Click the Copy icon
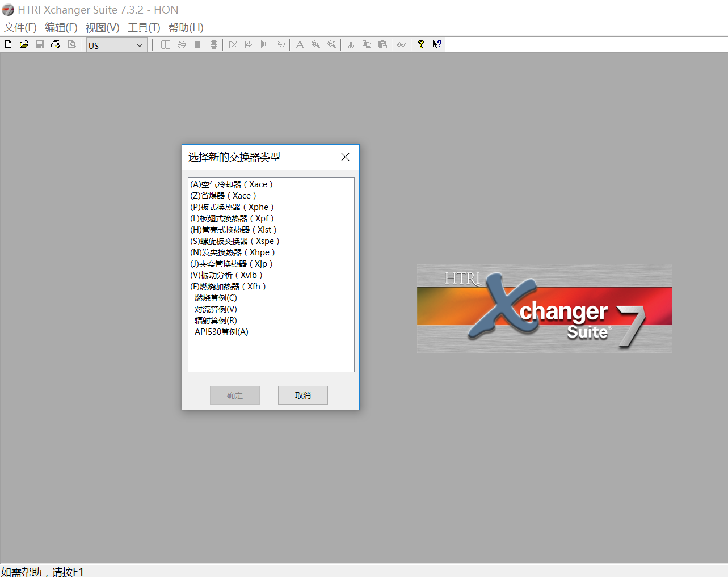 pos(367,44)
